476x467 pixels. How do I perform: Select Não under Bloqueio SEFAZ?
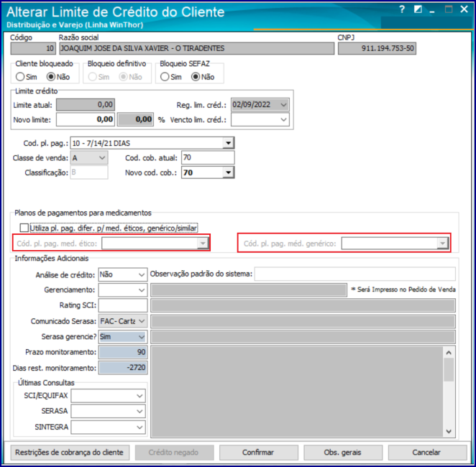coord(196,77)
